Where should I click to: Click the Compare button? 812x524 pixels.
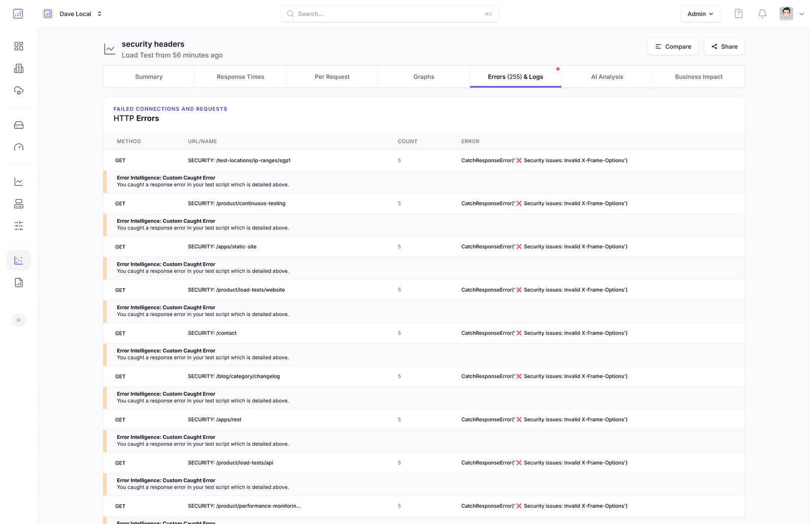[673, 46]
